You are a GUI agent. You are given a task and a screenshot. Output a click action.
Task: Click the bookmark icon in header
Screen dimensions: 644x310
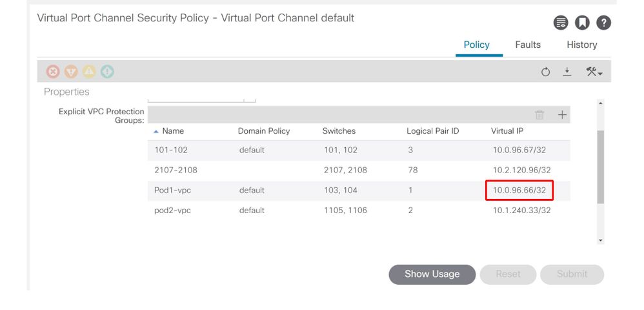(583, 23)
